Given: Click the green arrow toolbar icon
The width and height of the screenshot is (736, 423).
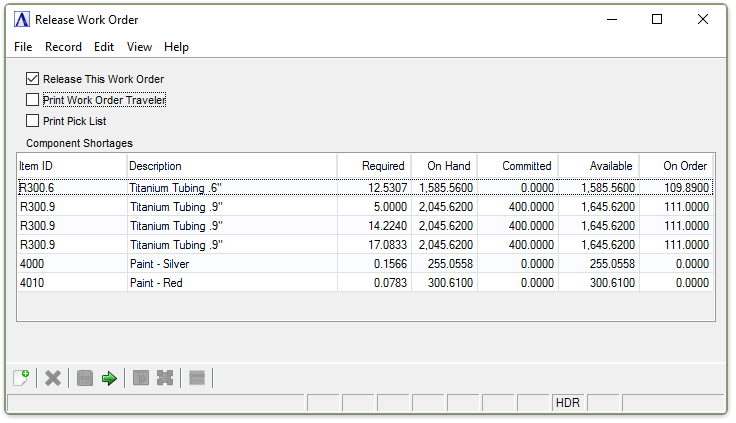Looking at the screenshot, I should pyautogui.click(x=109, y=378).
